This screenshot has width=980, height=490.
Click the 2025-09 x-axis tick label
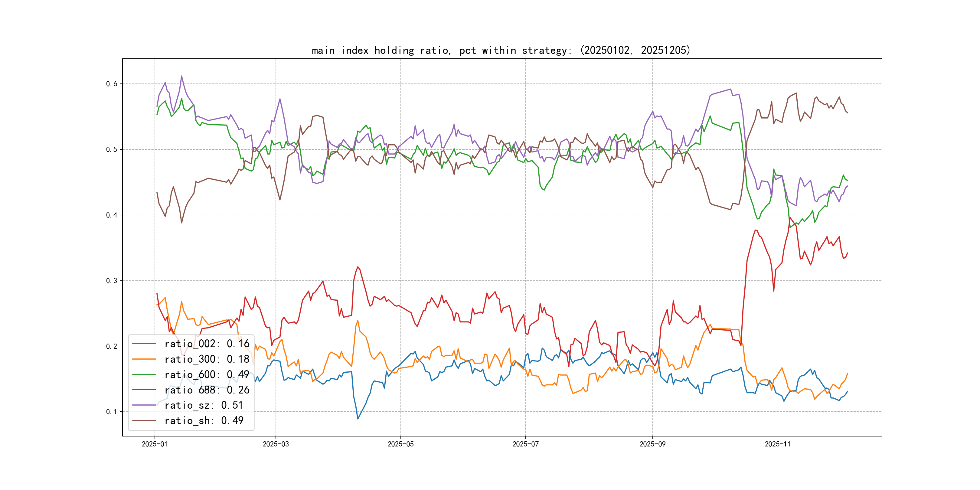coord(652,444)
